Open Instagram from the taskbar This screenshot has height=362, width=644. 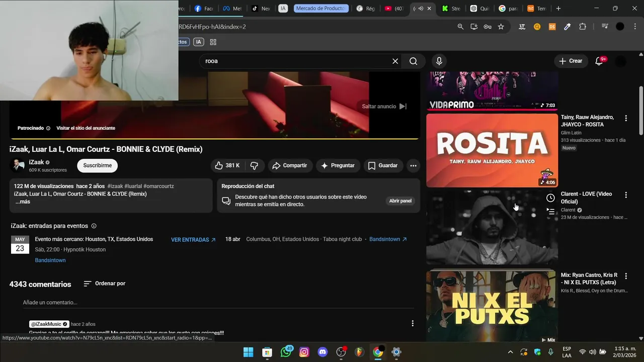pyautogui.click(x=304, y=352)
